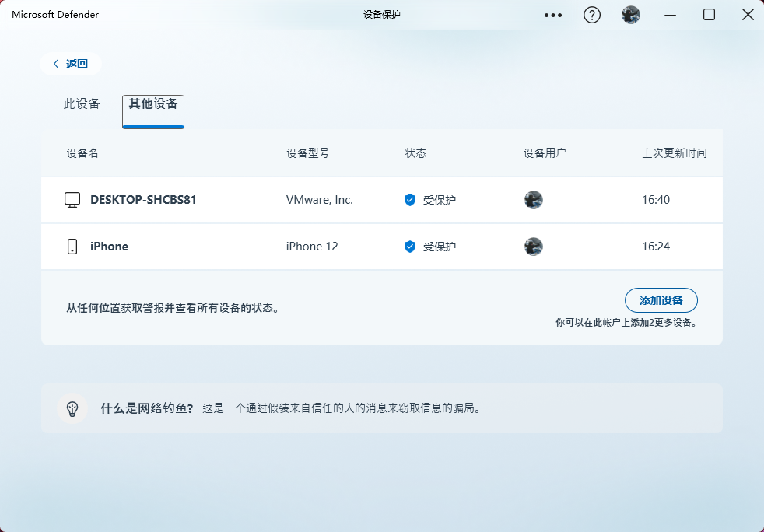Viewport: 764px width, 532px height.
Task: Click the phone icon beside iPhone
Action: [x=72, y=247]
